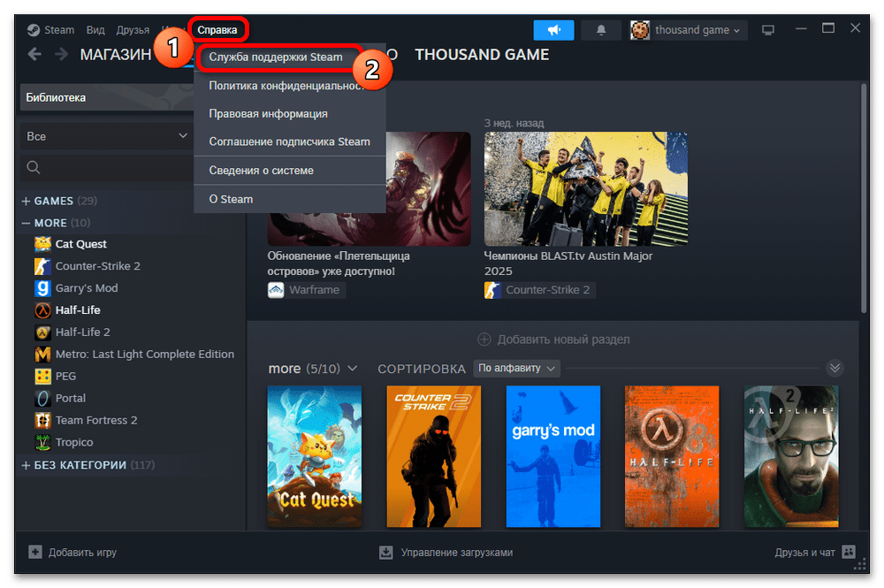
Task: Click the downloads manager icon
Action: (385, 552)
